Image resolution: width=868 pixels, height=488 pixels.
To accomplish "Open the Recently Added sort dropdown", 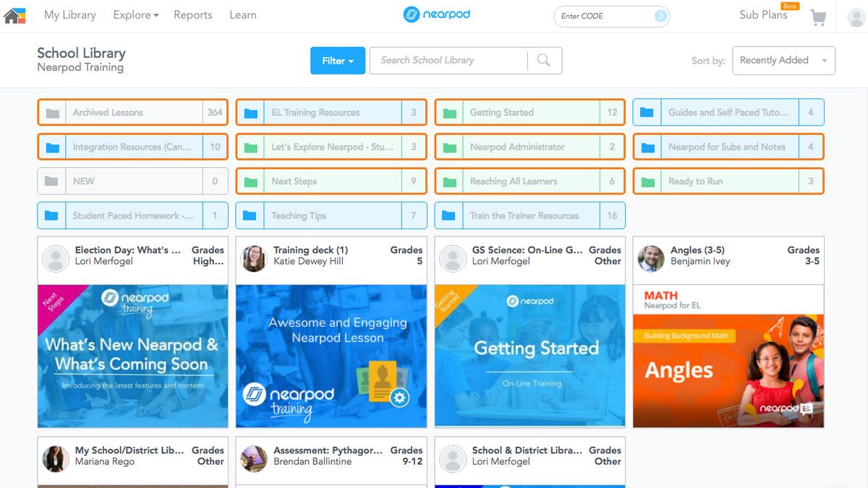I will 783,61.
